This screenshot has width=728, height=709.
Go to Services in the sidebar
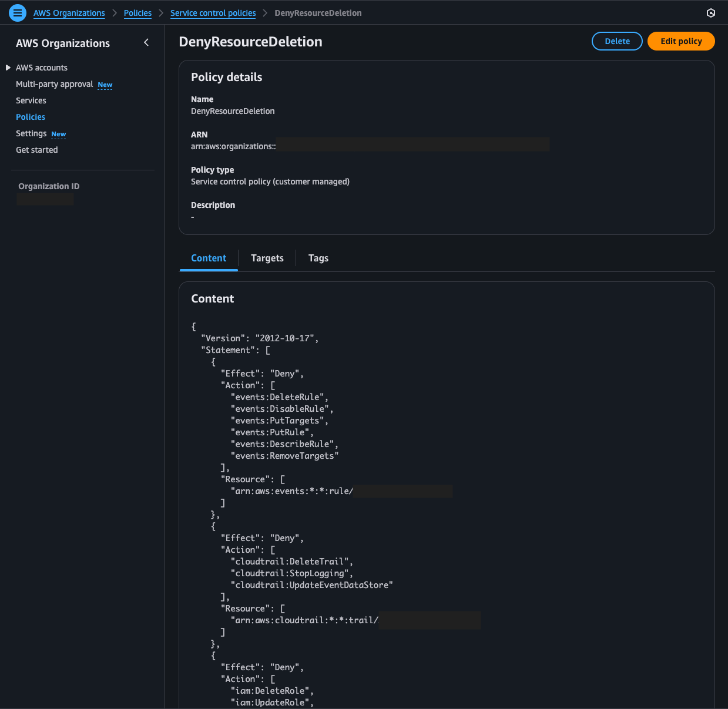pyautogui.click(x=31, y=100)
